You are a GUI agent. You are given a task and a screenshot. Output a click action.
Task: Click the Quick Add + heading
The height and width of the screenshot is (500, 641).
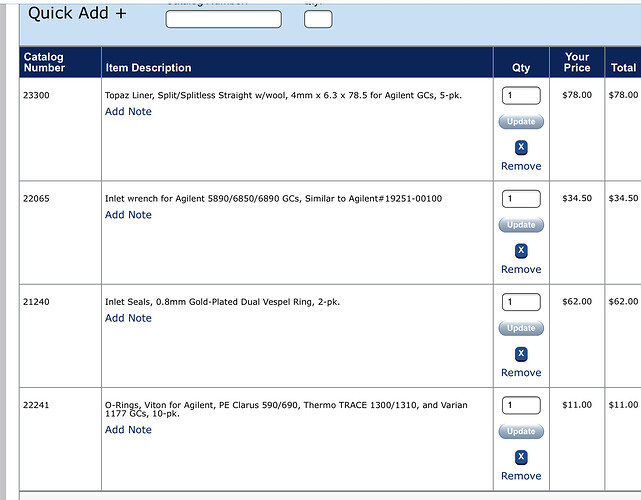(x=77, y=13)
